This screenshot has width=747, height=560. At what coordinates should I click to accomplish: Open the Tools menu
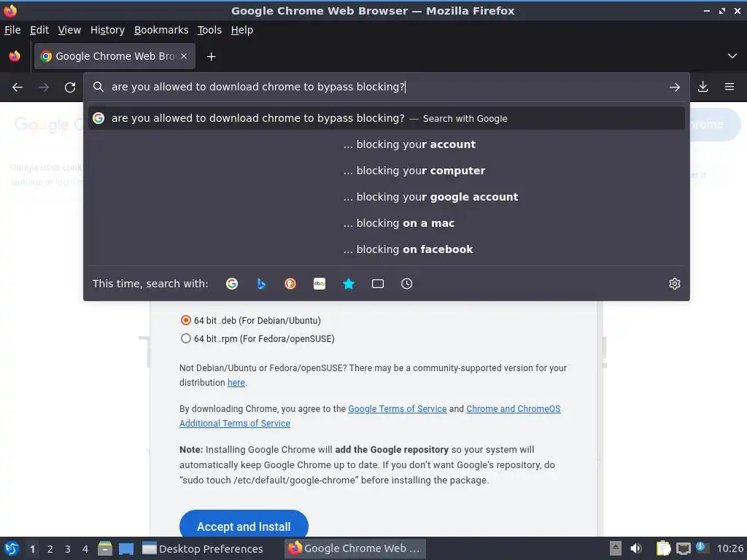pos(209,30)
